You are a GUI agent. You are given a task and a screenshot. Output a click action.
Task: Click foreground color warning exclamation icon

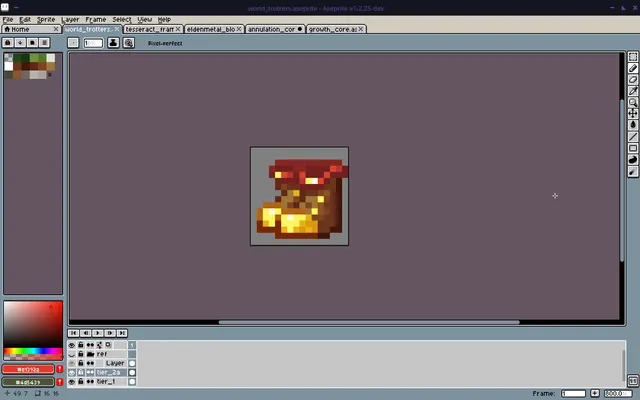click(x=60, y=369)
